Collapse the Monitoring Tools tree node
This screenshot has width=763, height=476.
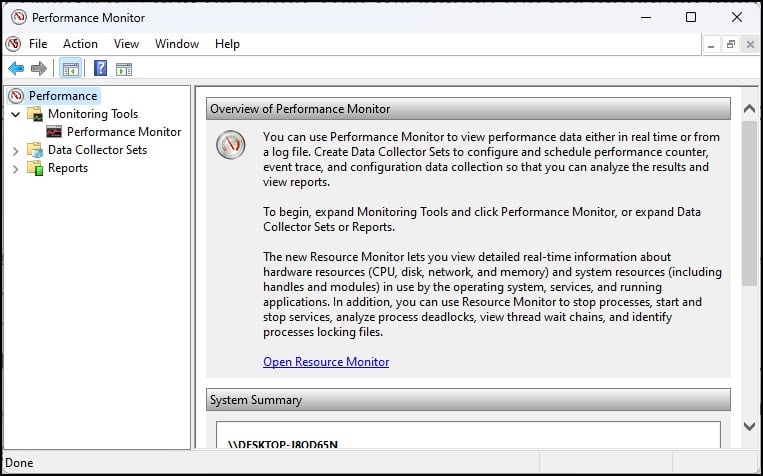tap(15, 114)
